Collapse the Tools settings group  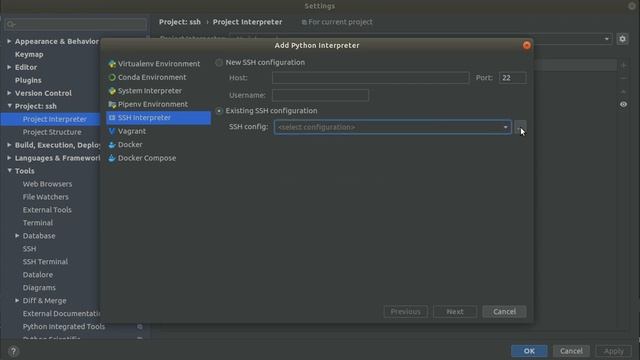[x=9, y=171]
